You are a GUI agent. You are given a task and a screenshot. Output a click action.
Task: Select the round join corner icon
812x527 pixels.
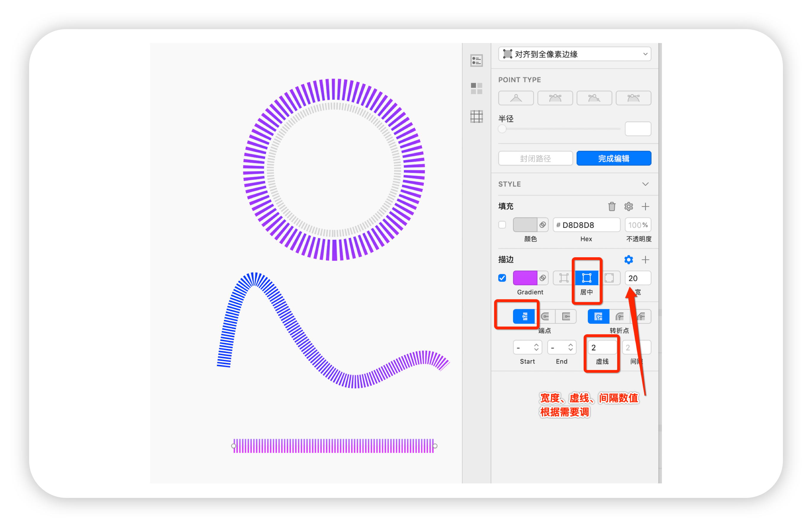[620, 317]
